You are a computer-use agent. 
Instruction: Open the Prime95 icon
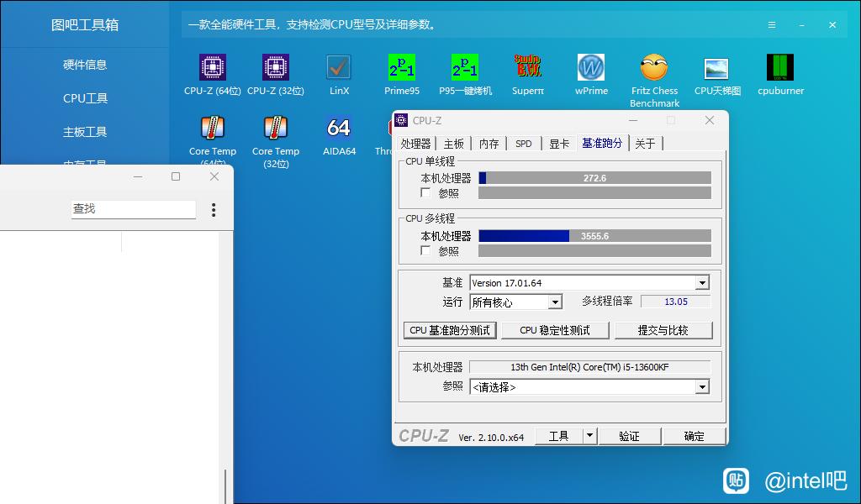point(402,67)
